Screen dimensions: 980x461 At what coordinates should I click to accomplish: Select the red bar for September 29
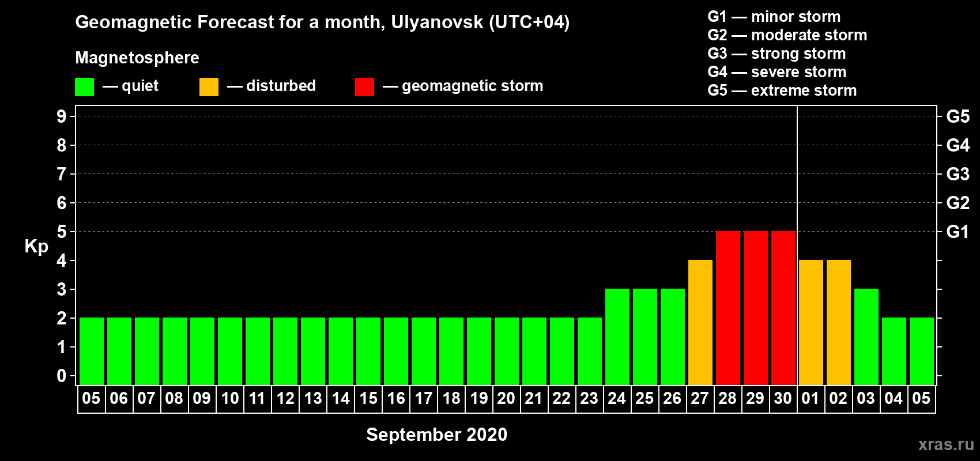pos(756,308)
